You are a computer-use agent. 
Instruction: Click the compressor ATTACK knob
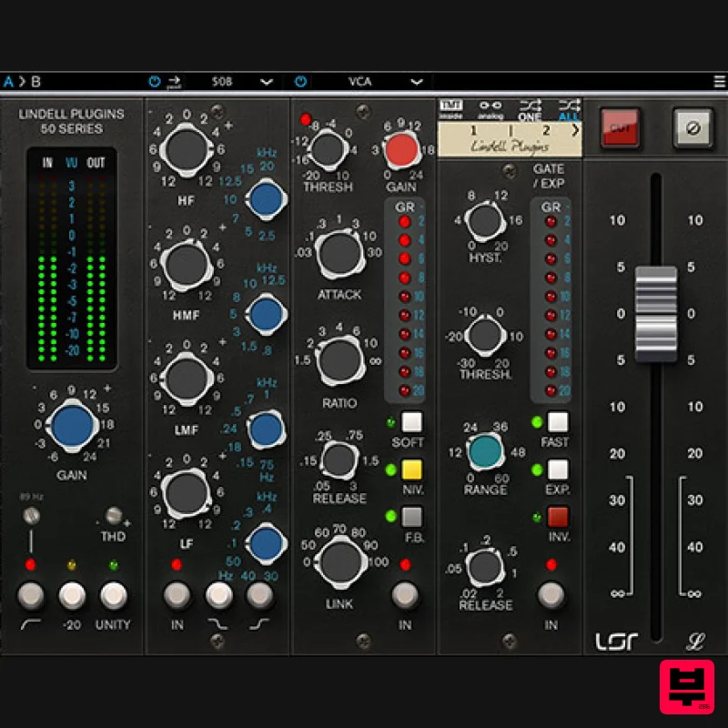[x=339, y=254]
